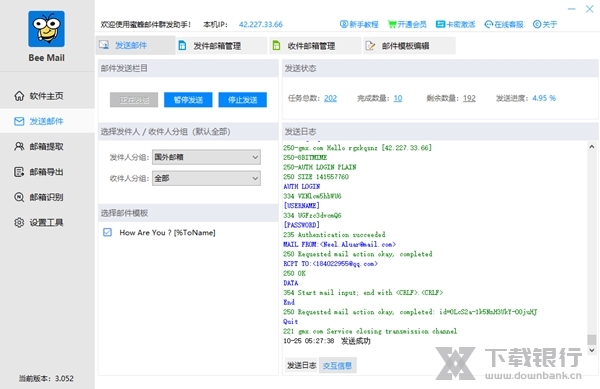Click the Bee Mail logo icon
The width and height of the screenshot is (600, 389).
[46, 29]
